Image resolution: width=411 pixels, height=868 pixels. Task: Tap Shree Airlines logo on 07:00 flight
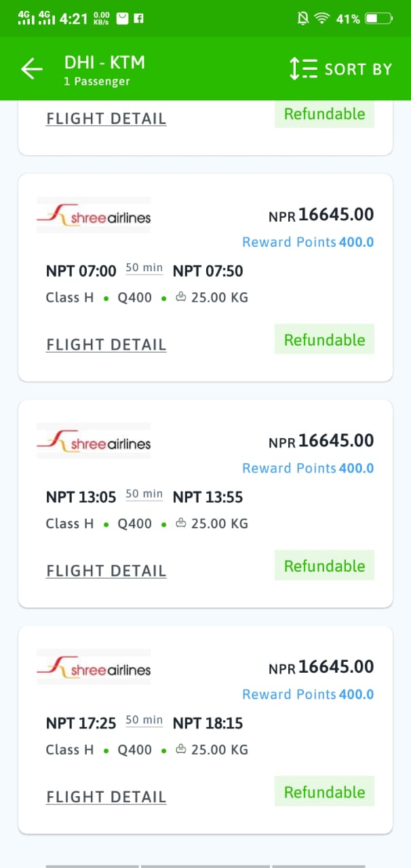click(94, 216)
